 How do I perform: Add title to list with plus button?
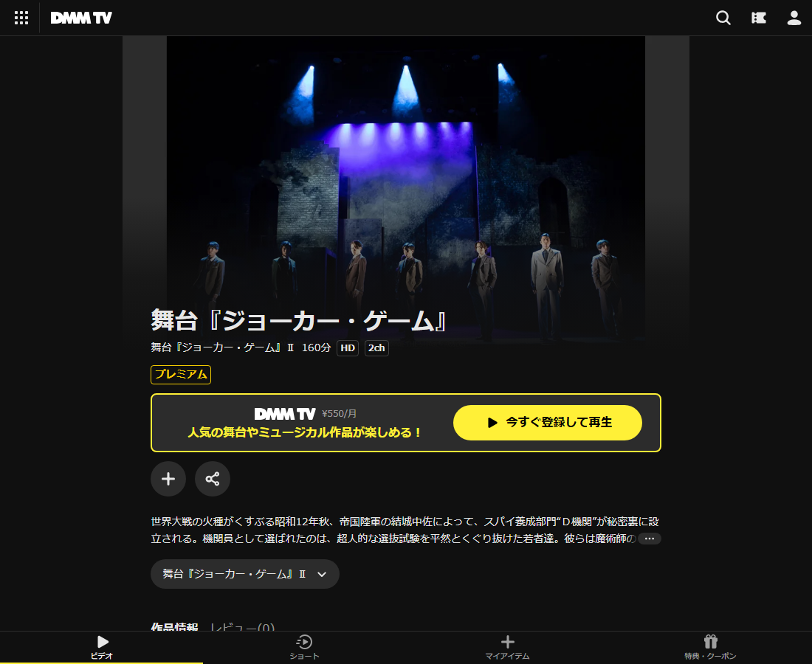point(168,479)
